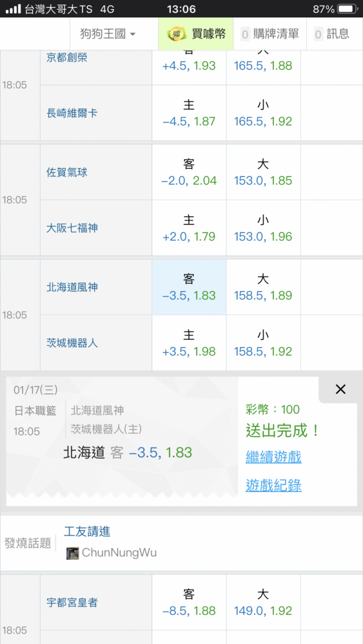Open the 購牌清單 tab
The width and height of the screenshot is (363, 644).
coord(270,34)
